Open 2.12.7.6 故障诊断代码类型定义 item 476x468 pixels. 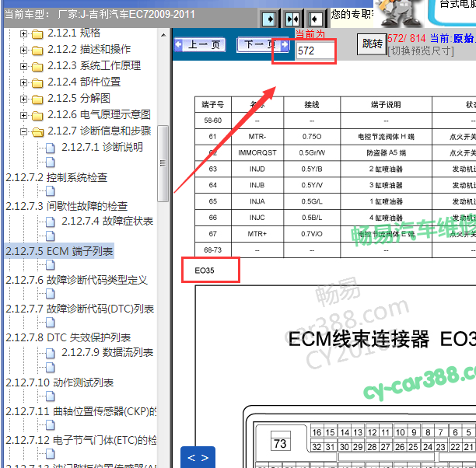[76, 280]
